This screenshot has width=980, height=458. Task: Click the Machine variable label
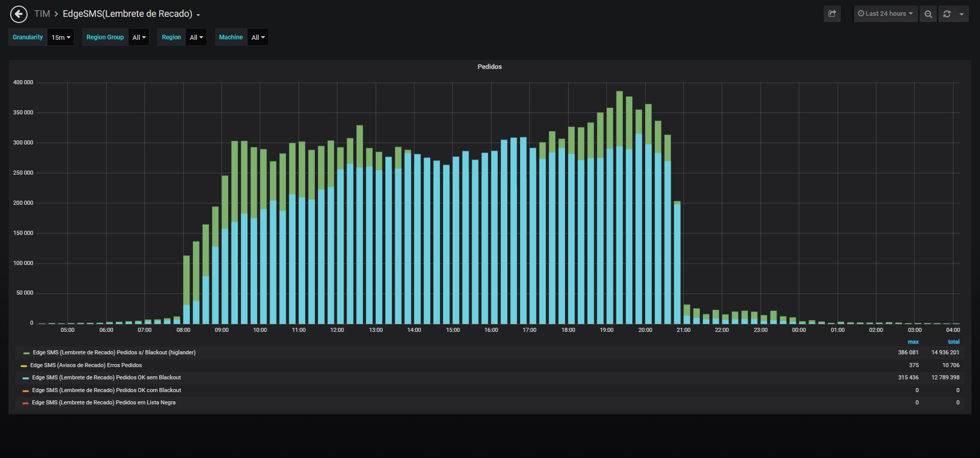pyautogui.click(x=231, y=37)
